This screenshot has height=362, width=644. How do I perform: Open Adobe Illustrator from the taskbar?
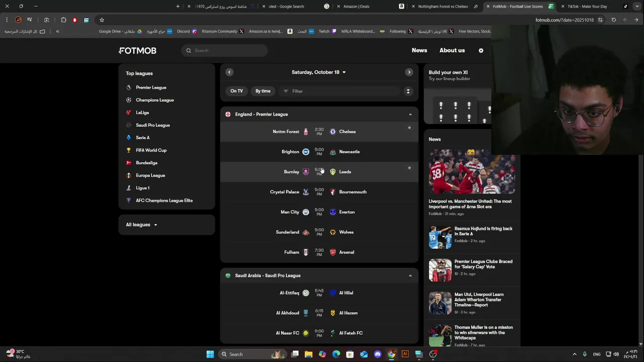click(405, 354)
